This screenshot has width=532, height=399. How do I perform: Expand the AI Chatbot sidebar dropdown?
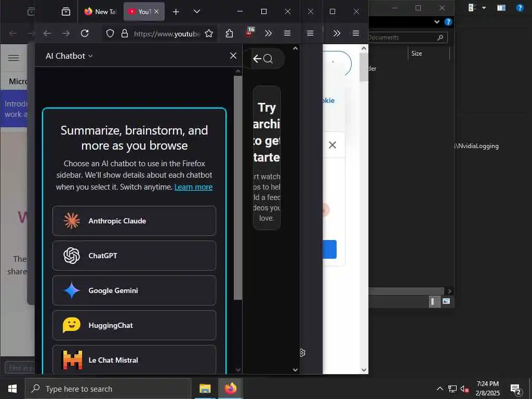(69, 56)
